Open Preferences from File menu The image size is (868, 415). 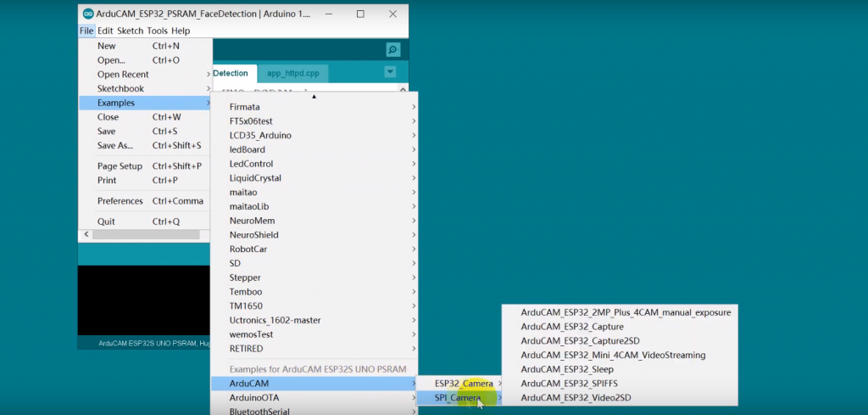[x=145, y=201]
